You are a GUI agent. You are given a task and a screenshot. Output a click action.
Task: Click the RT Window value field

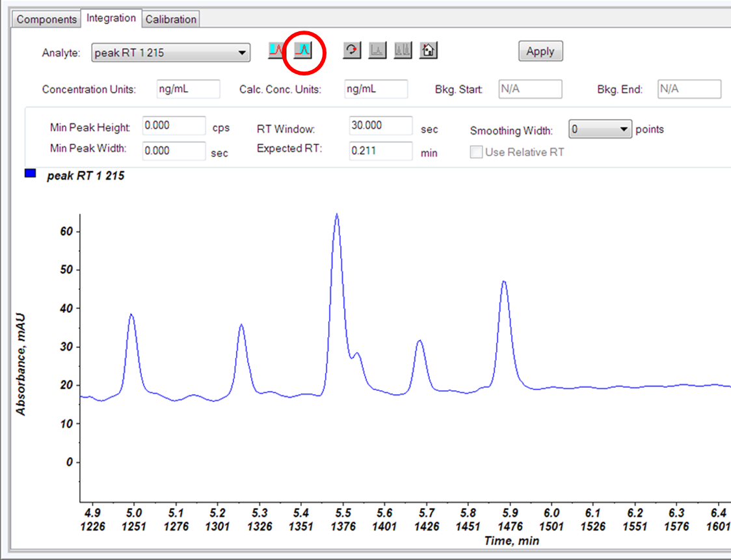(x=380, y=126)
